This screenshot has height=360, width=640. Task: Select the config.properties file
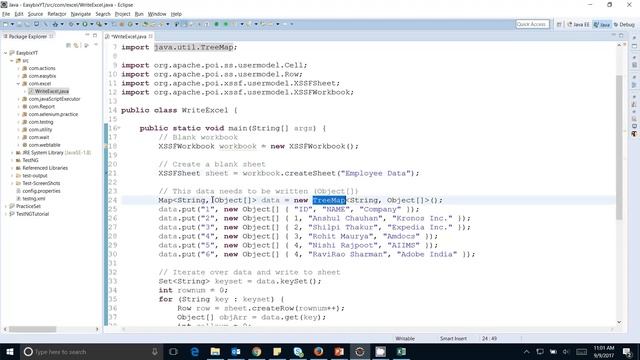(41, 191)
